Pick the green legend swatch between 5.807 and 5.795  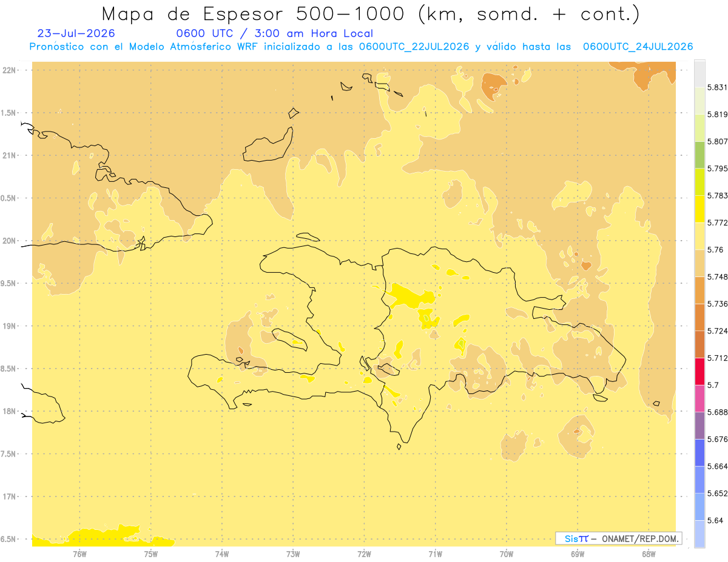(x=699, y=155)
